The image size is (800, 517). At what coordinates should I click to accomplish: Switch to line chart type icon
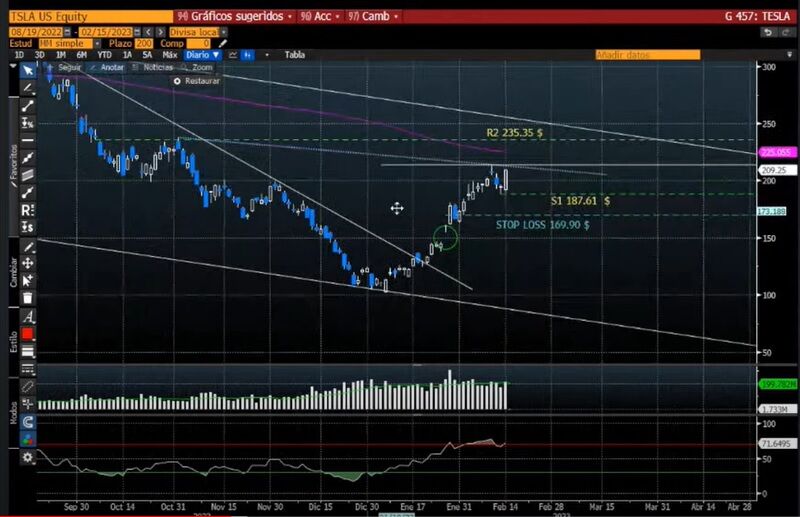pos(233,55)
